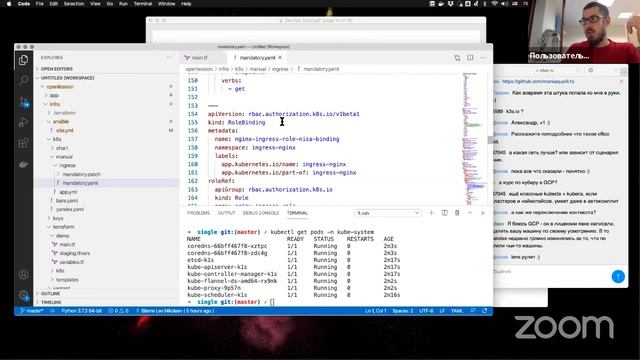Open the Terminal menu in menu bar
The width and height of the screenshot is (640, 360).
coord(143,4)
